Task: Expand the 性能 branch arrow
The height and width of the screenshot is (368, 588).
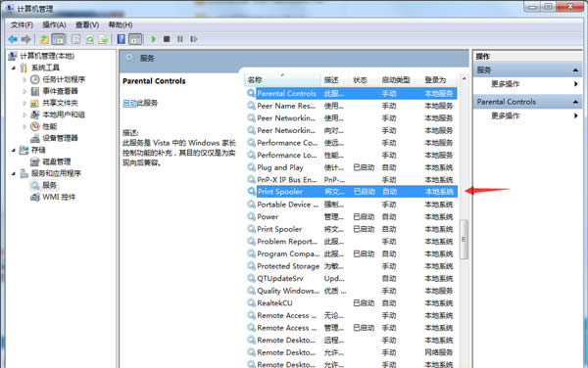Action: tap(24, 126)
